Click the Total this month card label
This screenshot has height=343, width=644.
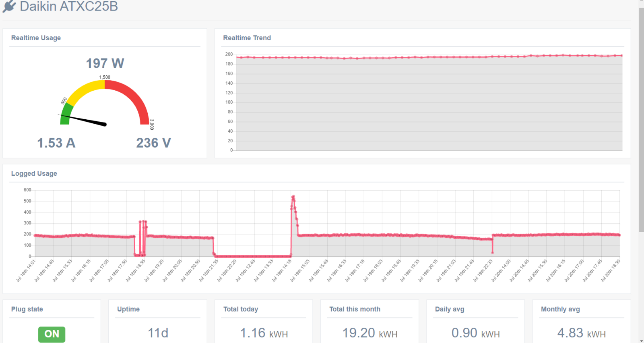pyautogui.click(x=355, y=309)
